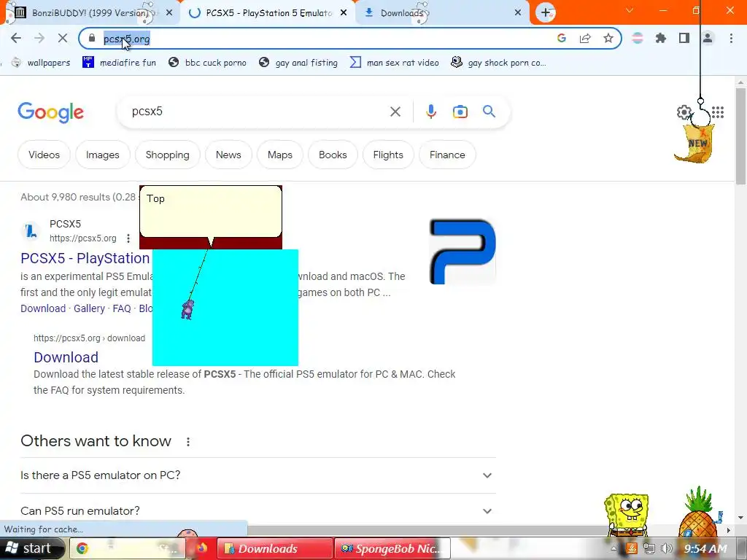This screenshot has height=560, width=747.
Task: Filter results by Shopping
Action: pos(167,155)
